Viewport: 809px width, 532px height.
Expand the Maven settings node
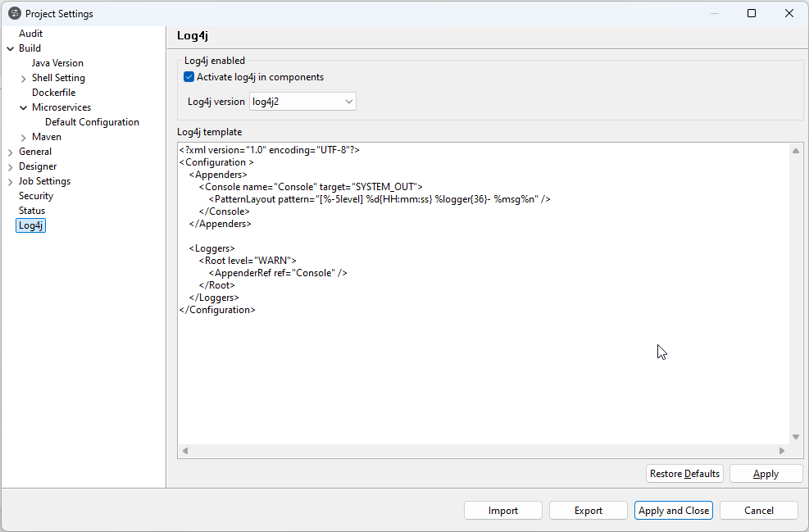click(22, 136)
